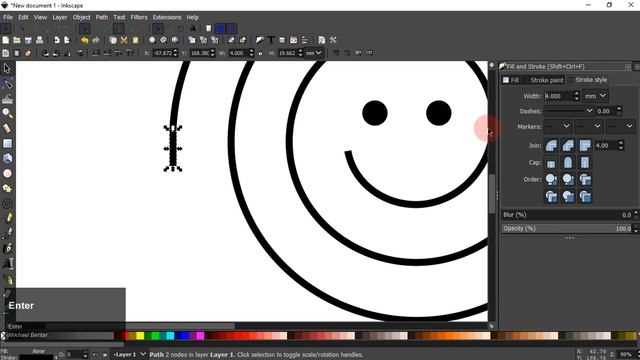Click the Blur (%) field
Image resolution: width=640 pixels, height=360 pixels.
pyautogui.click(x=567, y=215)
